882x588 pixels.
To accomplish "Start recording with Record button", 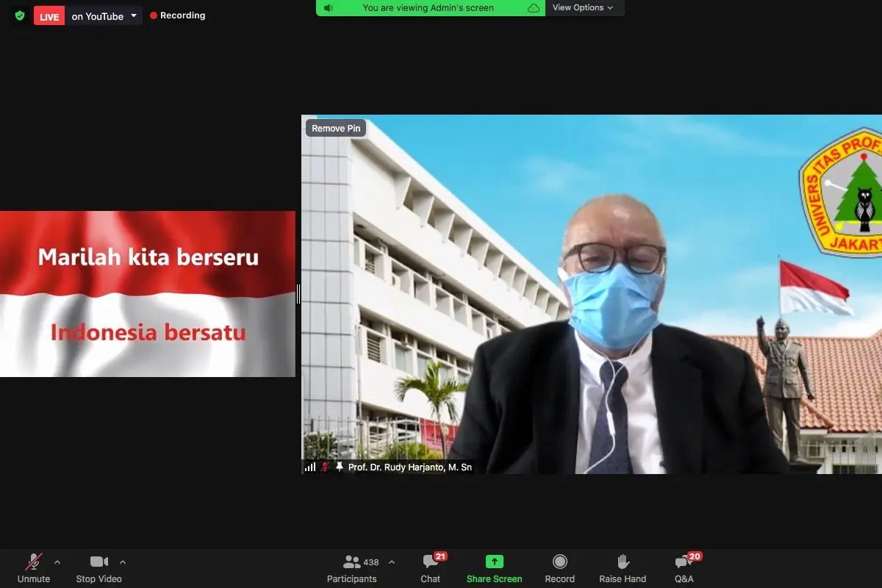I will (x=560, y=568).
